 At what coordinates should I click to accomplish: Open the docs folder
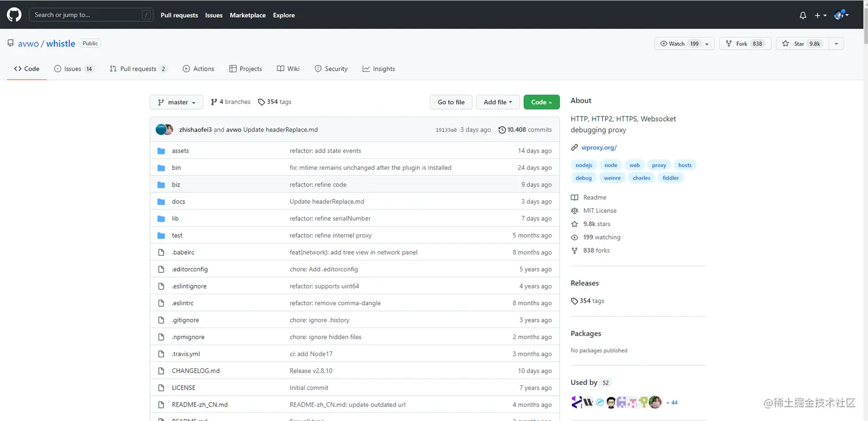[179, 201]
